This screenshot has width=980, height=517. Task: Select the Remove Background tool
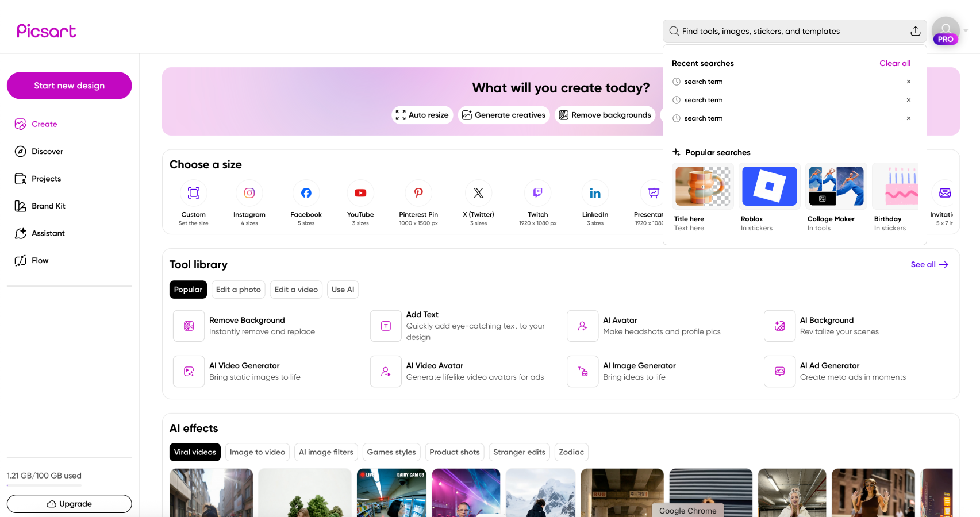(246, 326)
